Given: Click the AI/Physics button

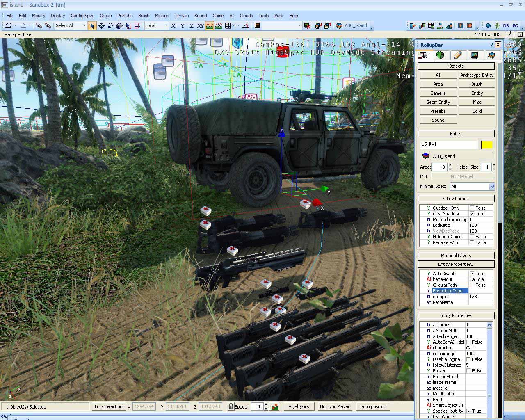Looking at the screenshot, I should [x=299, y=406].
